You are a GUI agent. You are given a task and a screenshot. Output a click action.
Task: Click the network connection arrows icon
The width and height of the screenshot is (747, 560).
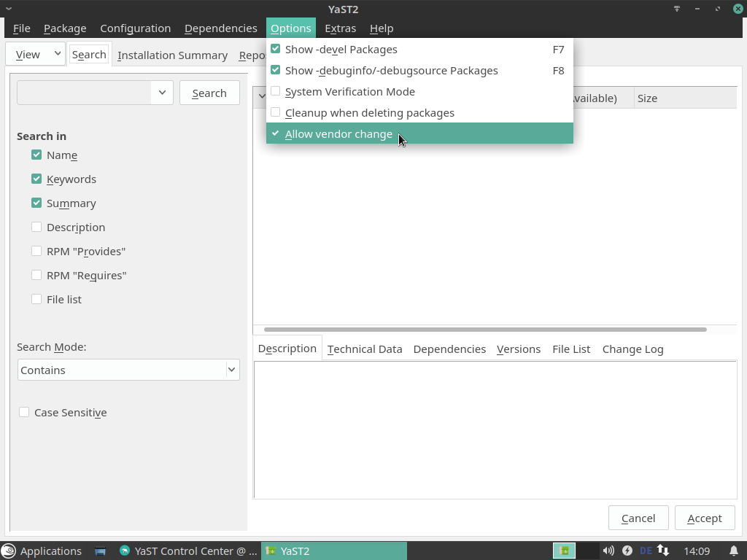tap(663, 551)
